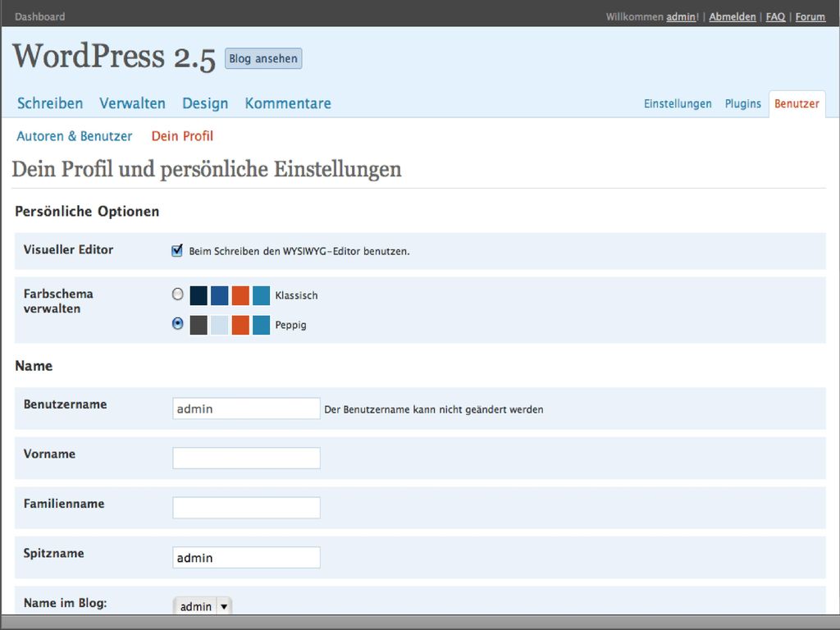The height and width of the screenshot is (630, 840).
Task: Click the admin user link in header
Action: tap(681, 16)
